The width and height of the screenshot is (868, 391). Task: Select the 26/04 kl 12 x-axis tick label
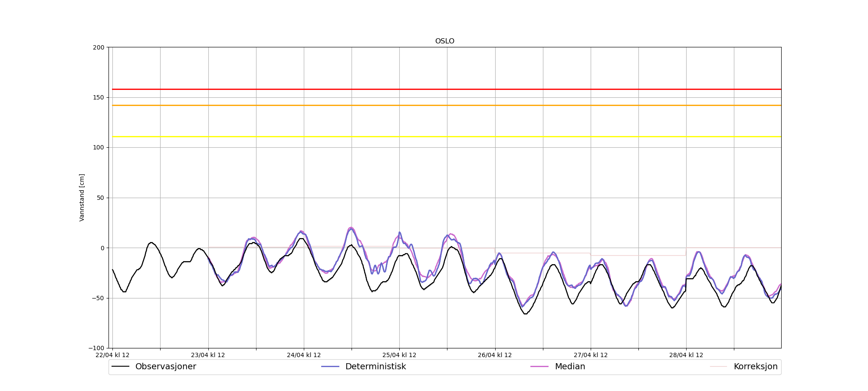[x=495, y=355]
